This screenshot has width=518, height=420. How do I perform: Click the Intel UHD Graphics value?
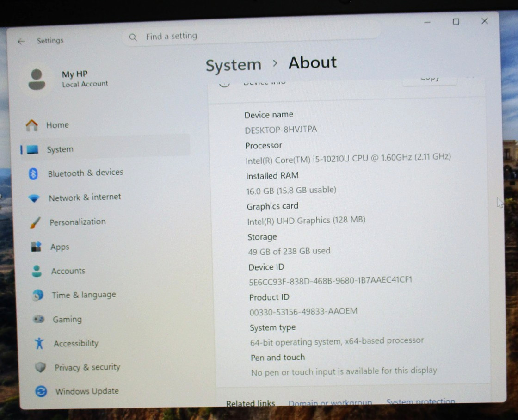306,221
